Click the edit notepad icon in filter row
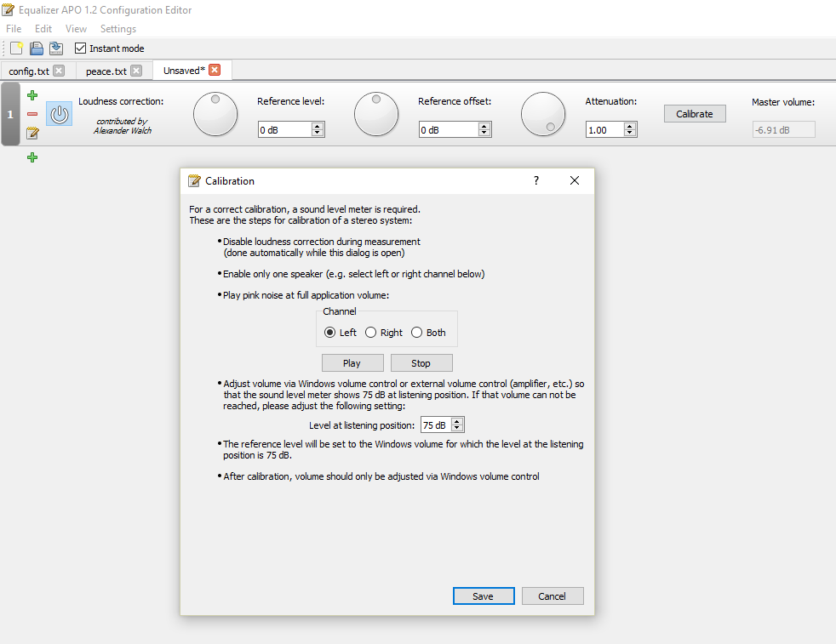Image resolution: width=836 pixels, height=644 pixels. coord(32,133)
